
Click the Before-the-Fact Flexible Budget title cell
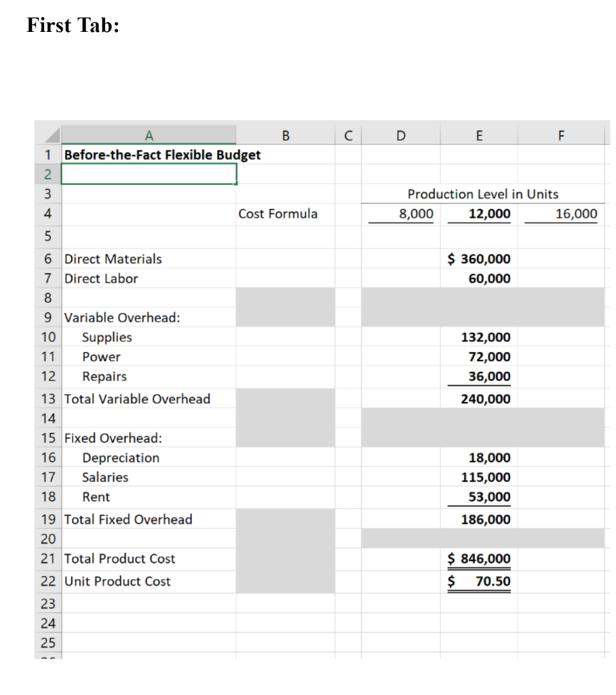pos(149,155)
